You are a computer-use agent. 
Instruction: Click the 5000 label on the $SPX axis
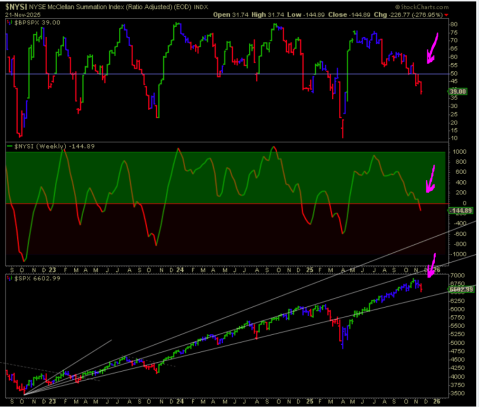(458, 343)
